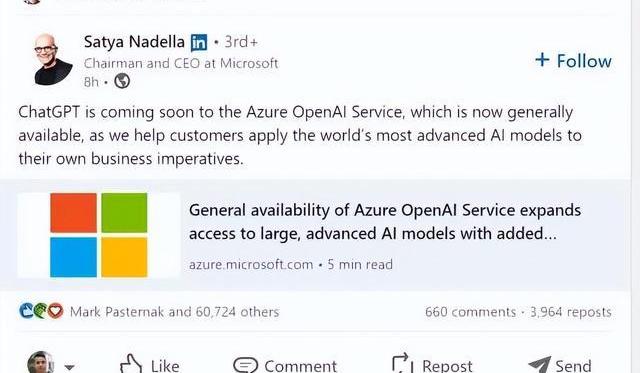640x373 pixels.
Task: View Mark Pasternak and 60,724 others reactions
Action: (x=175, y=312)
